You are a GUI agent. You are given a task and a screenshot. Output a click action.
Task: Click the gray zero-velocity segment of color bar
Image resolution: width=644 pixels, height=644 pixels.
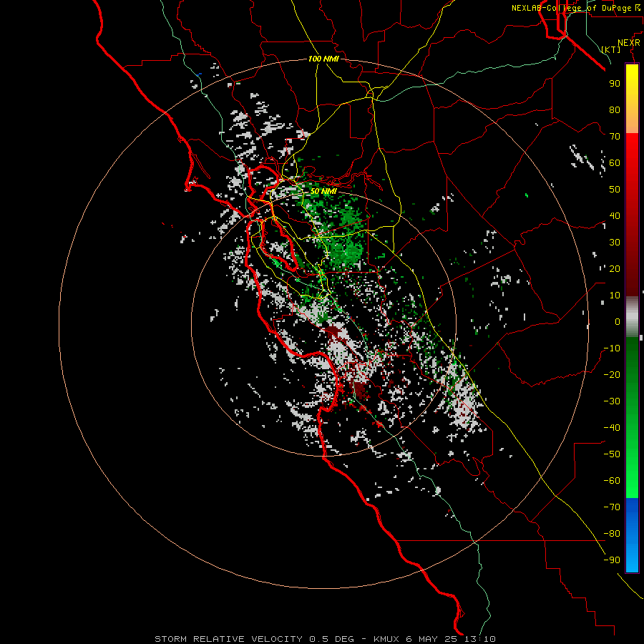pos(632,316)
